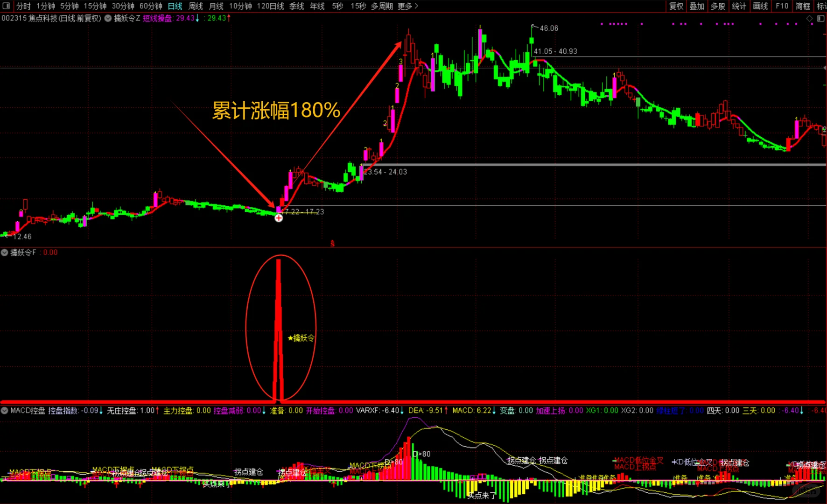
Task: Click the 统计 statistics button
Action: [739, 6]
